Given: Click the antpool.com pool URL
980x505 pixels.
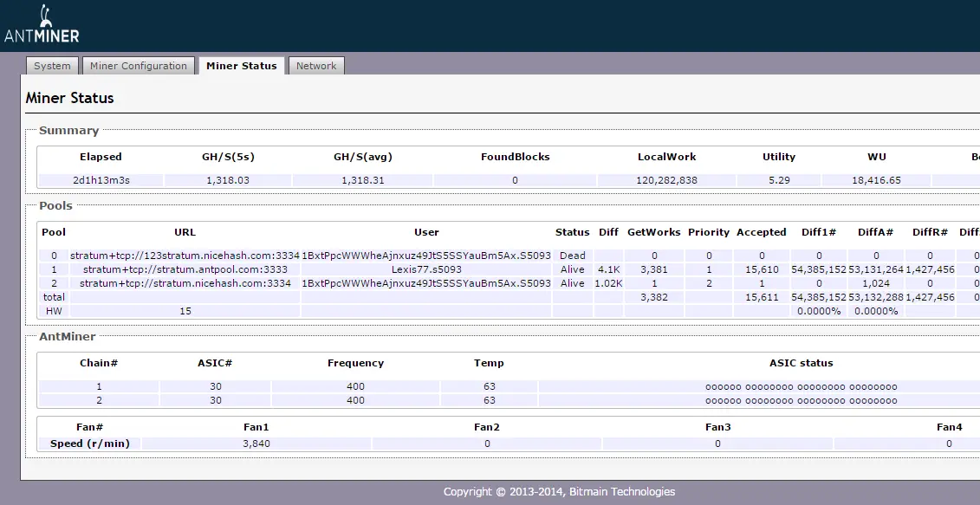Looking at the screenshot, I should point(185,269).
